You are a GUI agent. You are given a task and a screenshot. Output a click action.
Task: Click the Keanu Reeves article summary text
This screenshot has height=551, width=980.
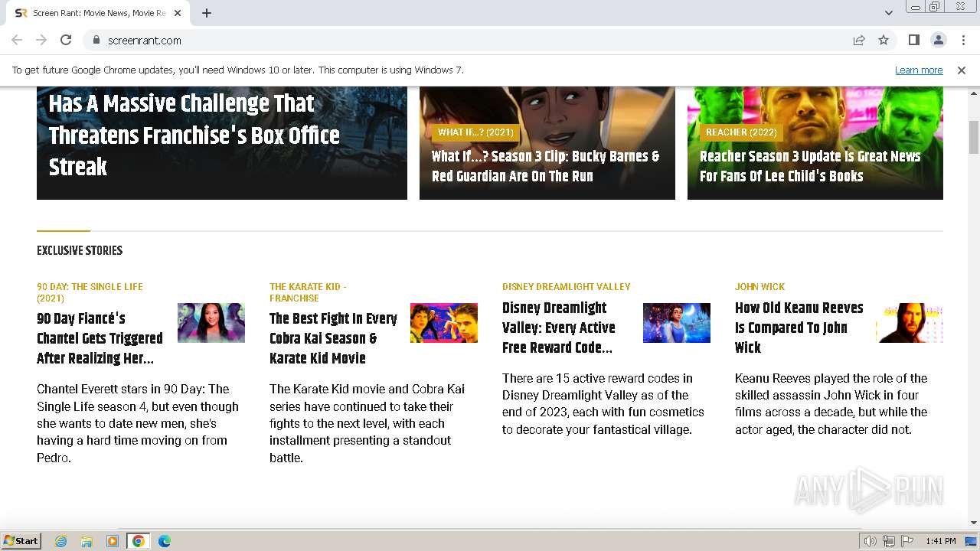point(831,404)
